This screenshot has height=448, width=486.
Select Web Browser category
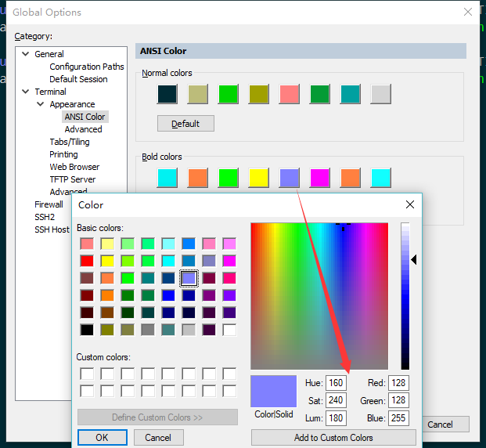click(x=74, y=167)
